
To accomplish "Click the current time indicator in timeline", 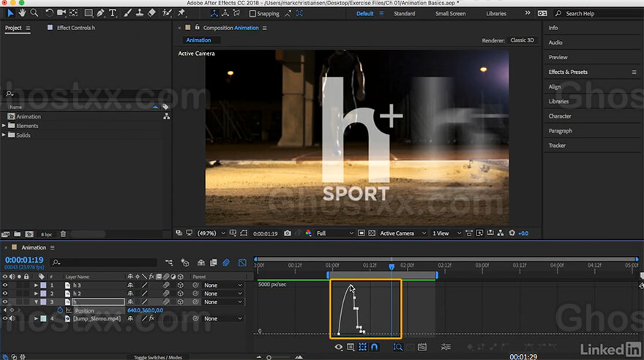I will point(392,267).
